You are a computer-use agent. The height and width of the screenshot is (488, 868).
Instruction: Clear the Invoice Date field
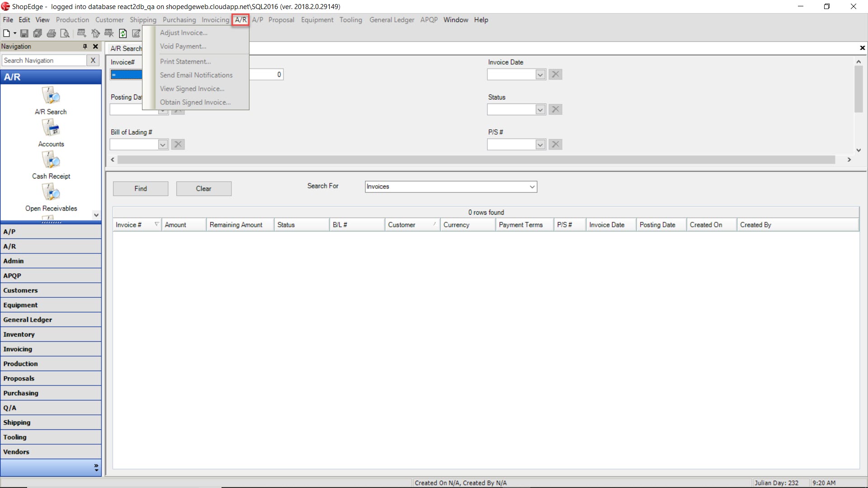[x=555, y=75]
